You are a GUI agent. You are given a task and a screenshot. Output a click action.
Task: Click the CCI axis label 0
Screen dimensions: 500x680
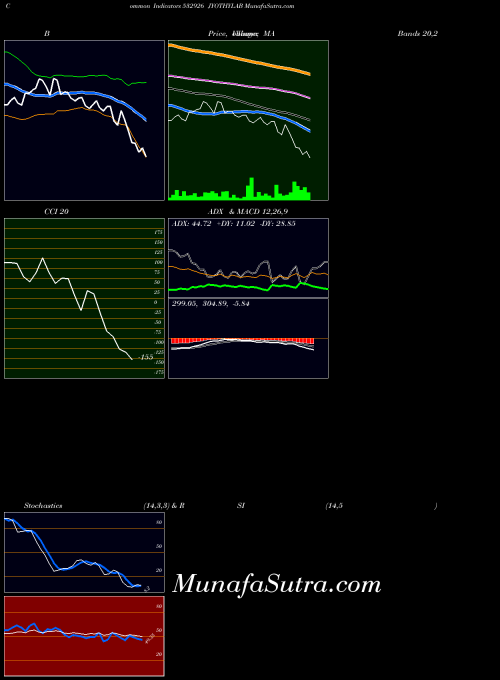(156, 302)
